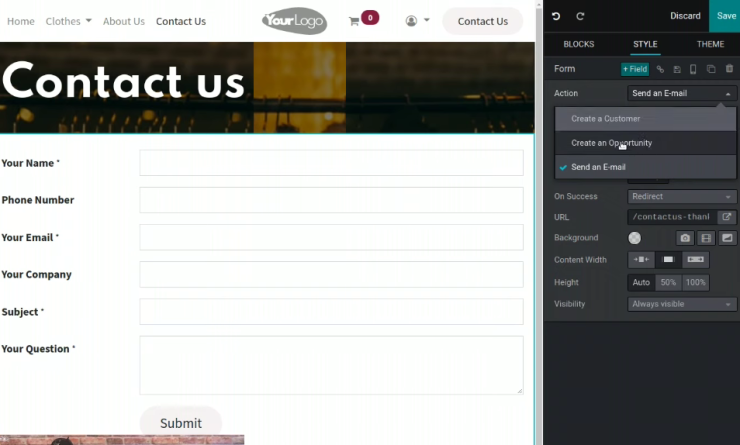Click the undo arrow icon
Screen dimensions: 740x445
point(556,16)
